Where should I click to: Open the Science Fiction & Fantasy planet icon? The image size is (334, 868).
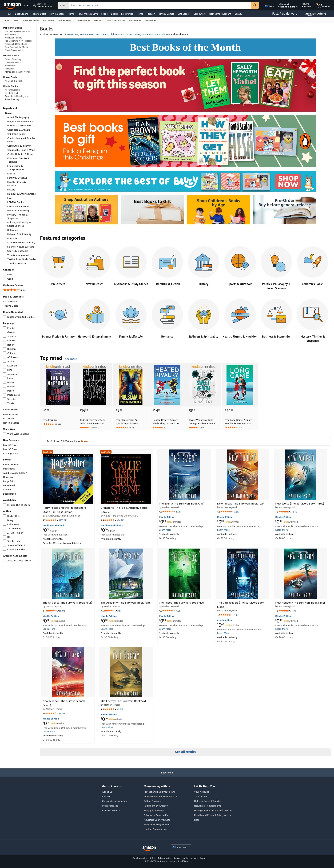coord(58,314)
